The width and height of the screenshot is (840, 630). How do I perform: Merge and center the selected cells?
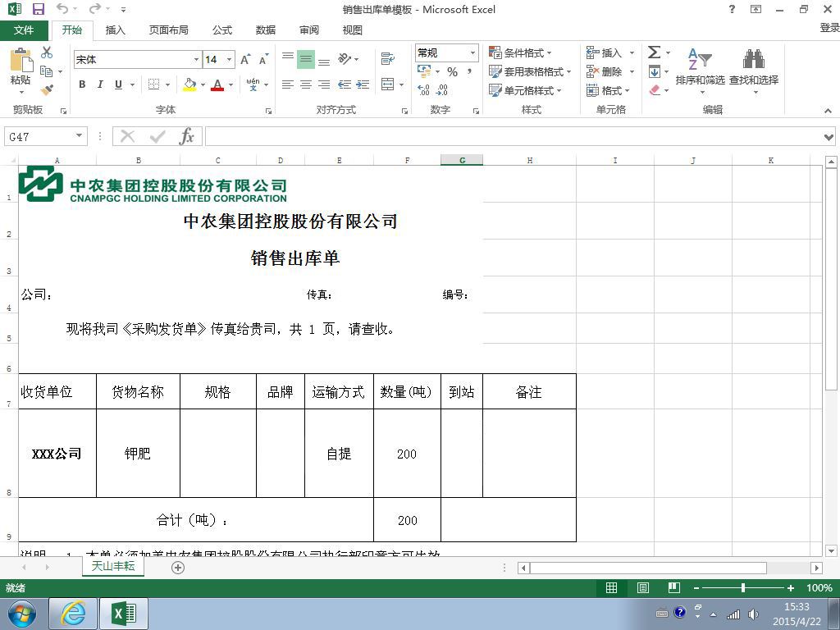click(387, 84)
